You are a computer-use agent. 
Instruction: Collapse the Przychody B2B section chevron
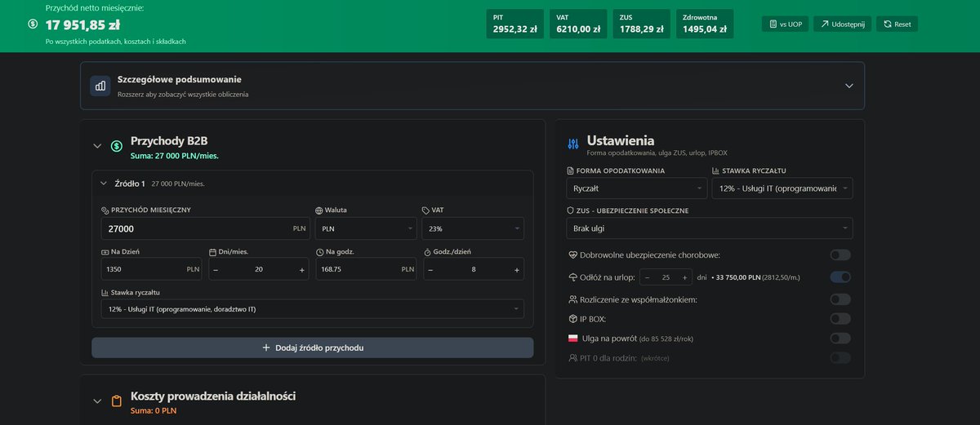(97, 146)
